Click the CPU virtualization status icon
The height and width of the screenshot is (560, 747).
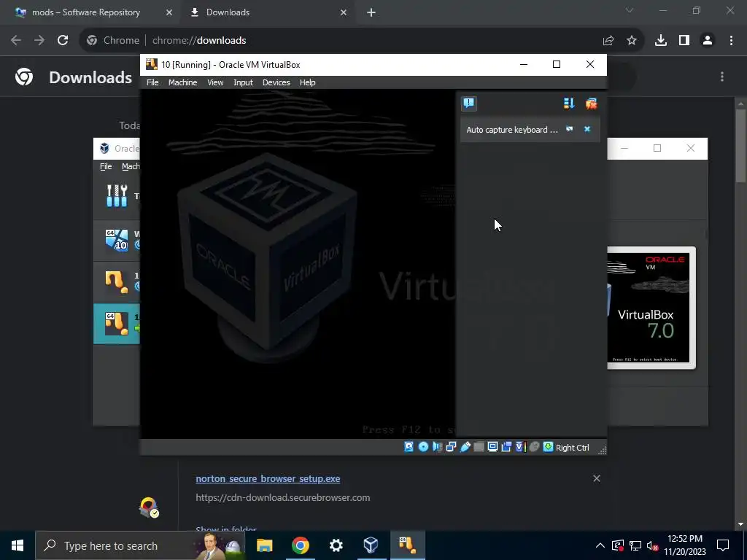coord(520,447)
